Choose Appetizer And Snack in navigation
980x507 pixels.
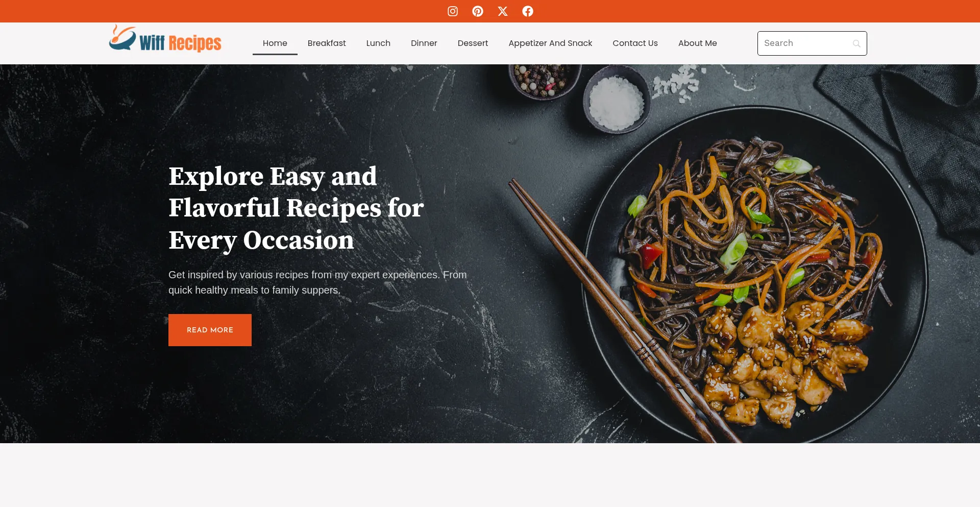click(550, 43)
